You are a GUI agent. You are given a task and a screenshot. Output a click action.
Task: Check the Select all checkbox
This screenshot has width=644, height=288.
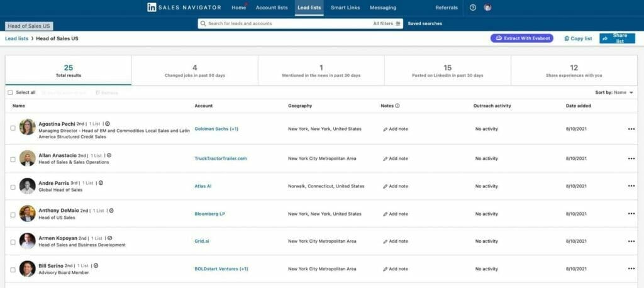coord(10,92)
